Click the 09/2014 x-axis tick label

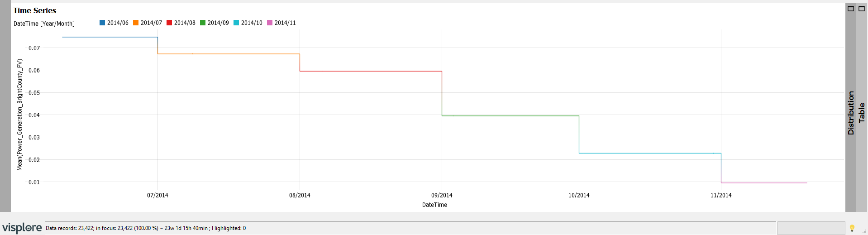442,195
